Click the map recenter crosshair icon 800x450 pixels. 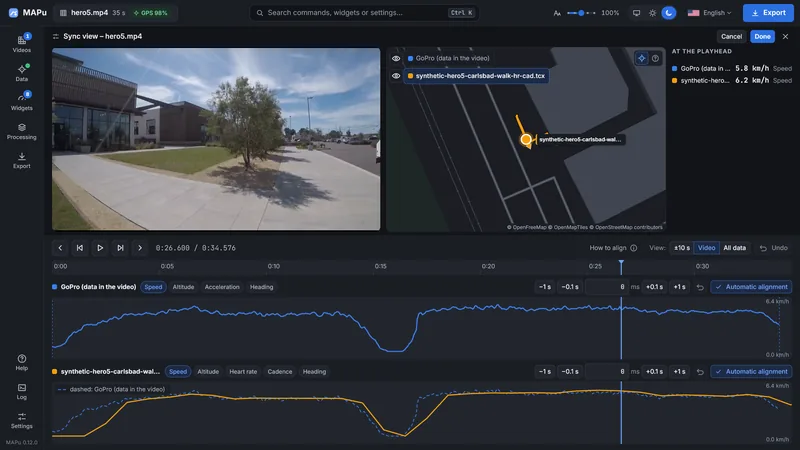[641, 58]
